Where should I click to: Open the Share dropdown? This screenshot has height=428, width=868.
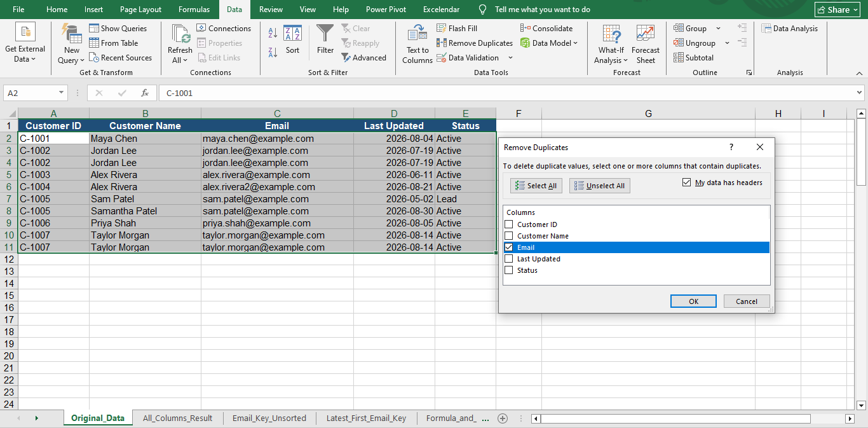coord(838,10)
